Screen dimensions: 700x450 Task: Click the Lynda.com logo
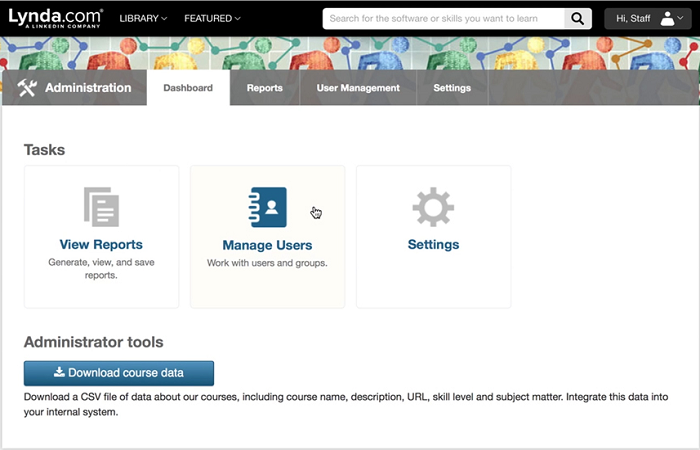click(x=55, y=18)
